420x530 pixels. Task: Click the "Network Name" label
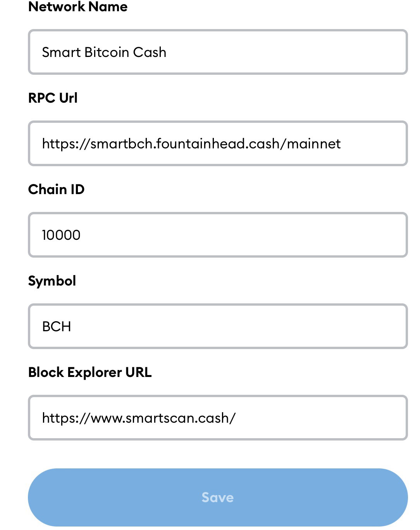click(x=78, y=7)
